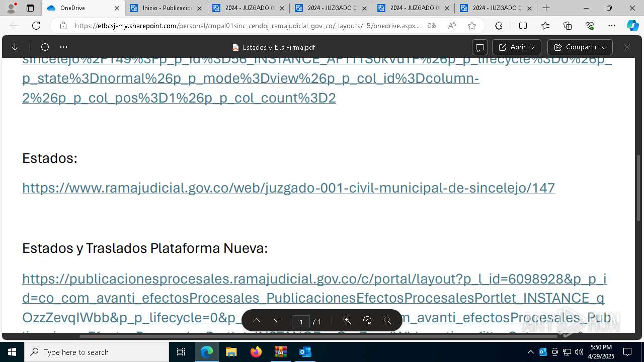This screenshot has height=362, width=644.
Task: Open Browser essentials icon
Action: coord(590,26)
